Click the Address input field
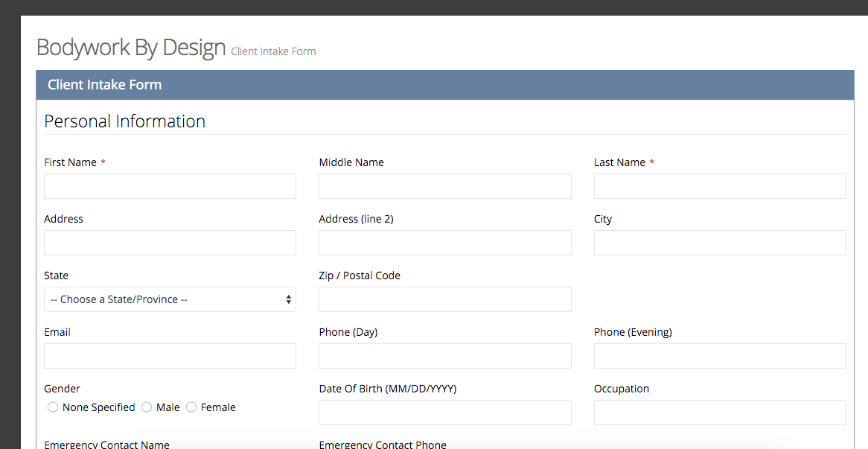This screenshot has width=868, height=449. pos(170,243)
